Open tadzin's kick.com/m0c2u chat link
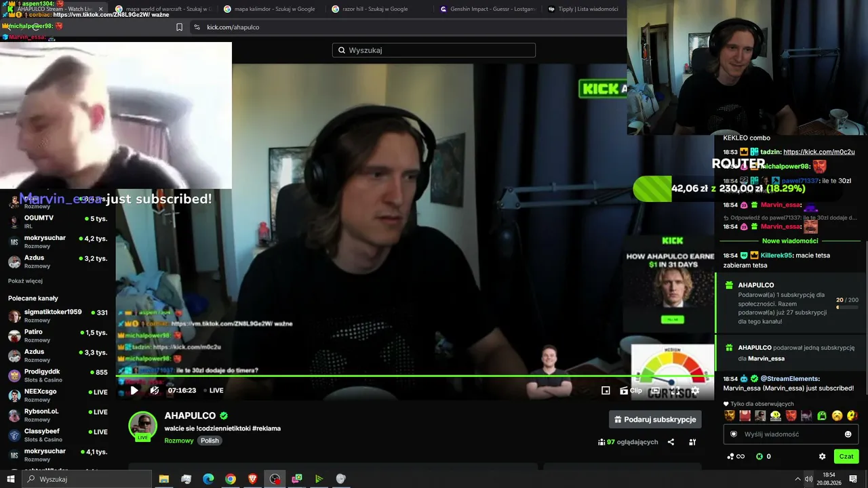 click(818, 152)
